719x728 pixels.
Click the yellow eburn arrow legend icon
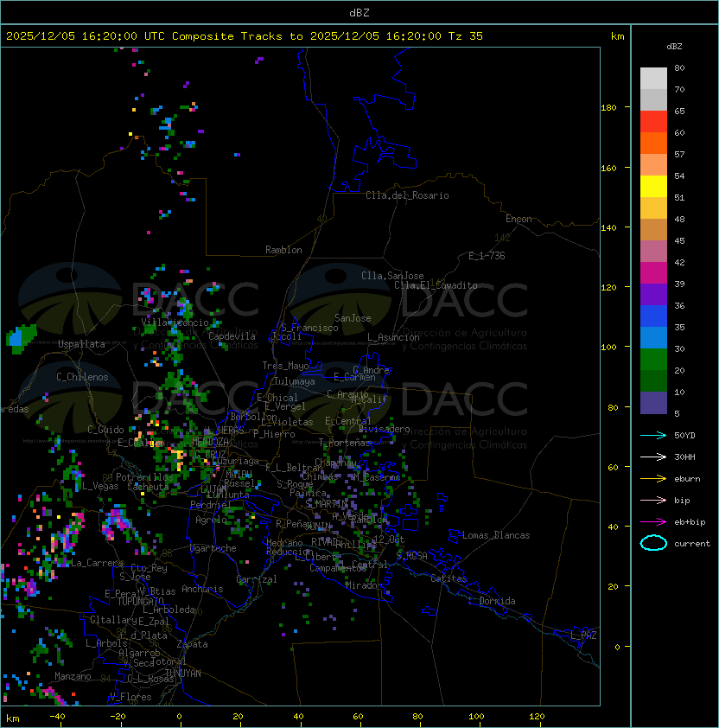(x=653, y=479)
